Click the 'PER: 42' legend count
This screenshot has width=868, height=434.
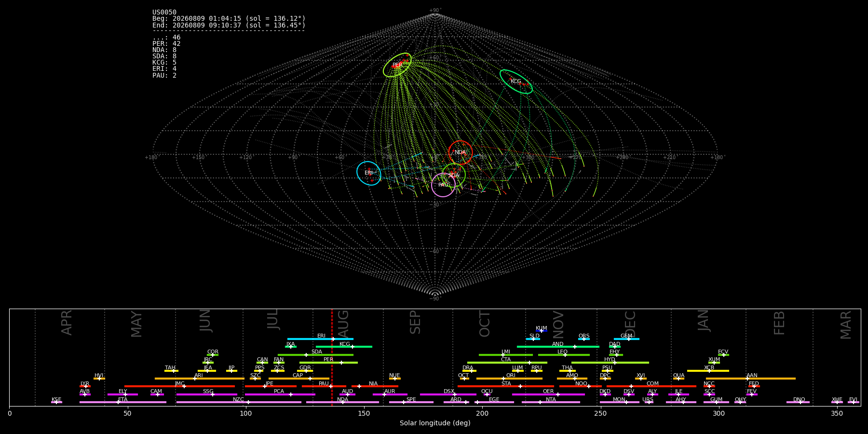(x=166, y=44)
